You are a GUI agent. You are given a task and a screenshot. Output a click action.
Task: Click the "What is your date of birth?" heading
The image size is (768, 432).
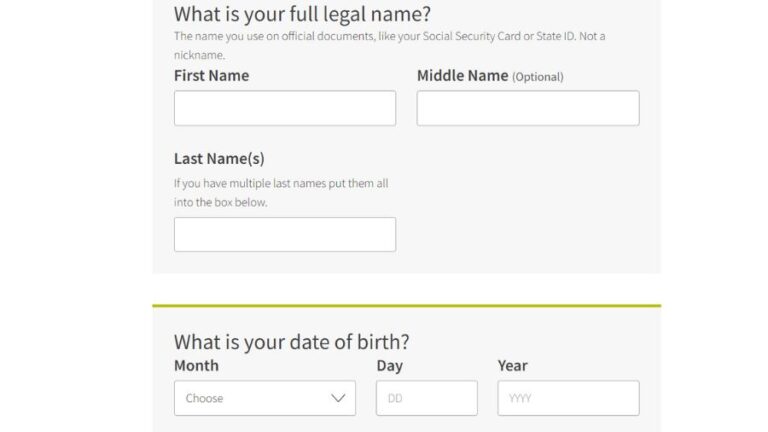pyautogui.click(x=291, y=341)
